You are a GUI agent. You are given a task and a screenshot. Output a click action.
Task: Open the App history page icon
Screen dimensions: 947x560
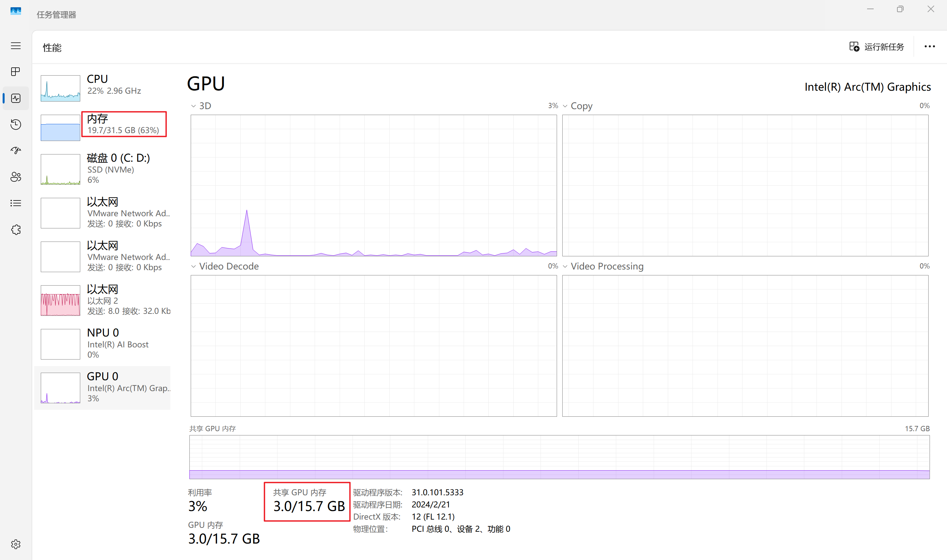(15, 125)
